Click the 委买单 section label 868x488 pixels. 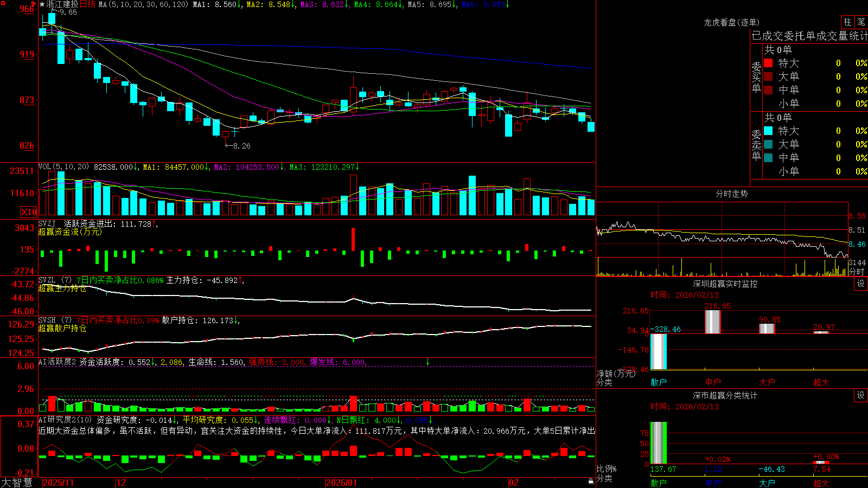tap(756, 77)
